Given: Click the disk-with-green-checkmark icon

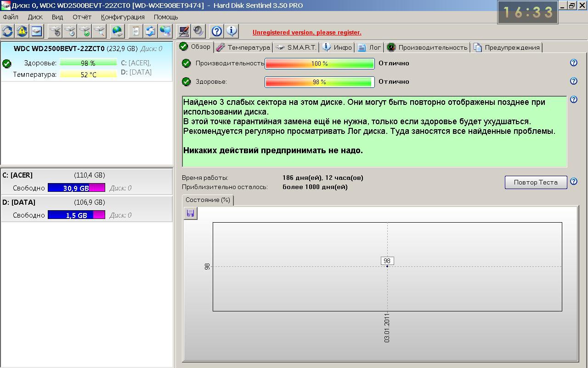Looking at the screenshot, I should point(85,31).
